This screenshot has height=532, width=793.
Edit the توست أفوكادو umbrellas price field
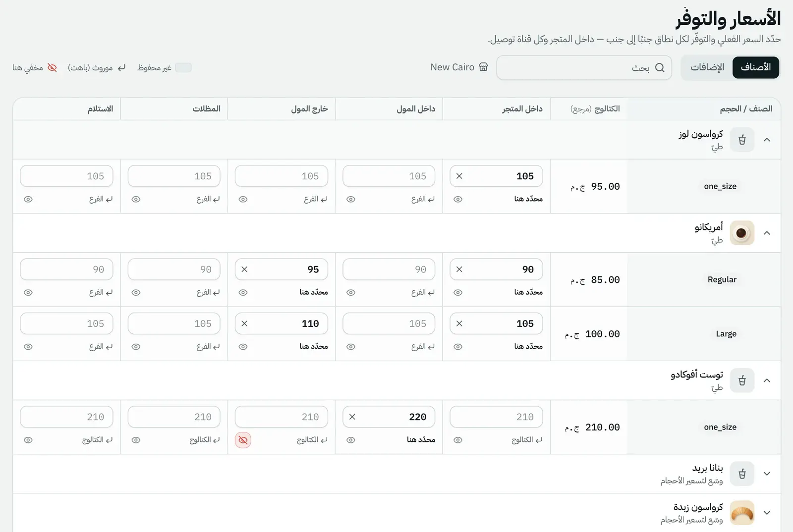(174, 417)
